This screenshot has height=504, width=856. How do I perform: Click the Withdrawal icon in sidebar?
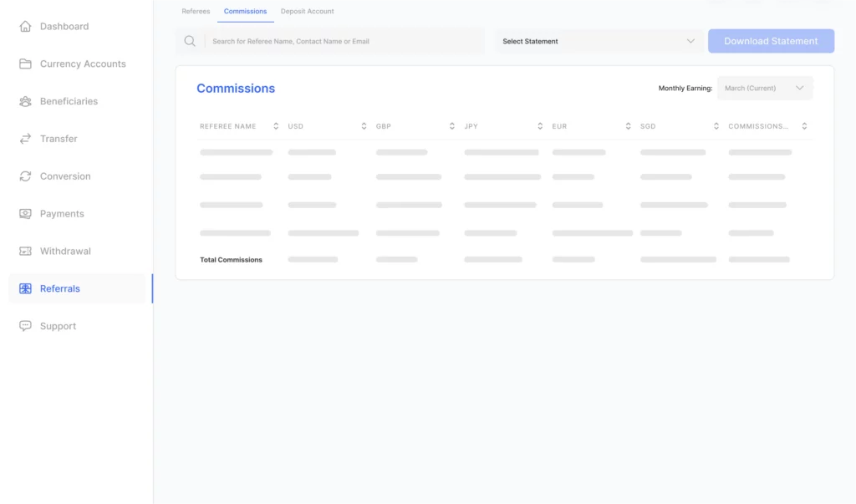(x=25, y=252)
